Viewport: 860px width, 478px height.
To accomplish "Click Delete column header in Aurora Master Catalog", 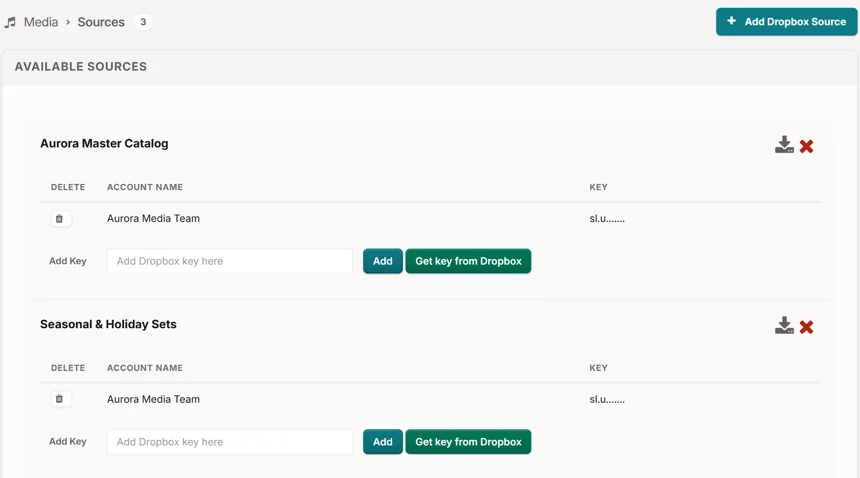I will (68, 187).
